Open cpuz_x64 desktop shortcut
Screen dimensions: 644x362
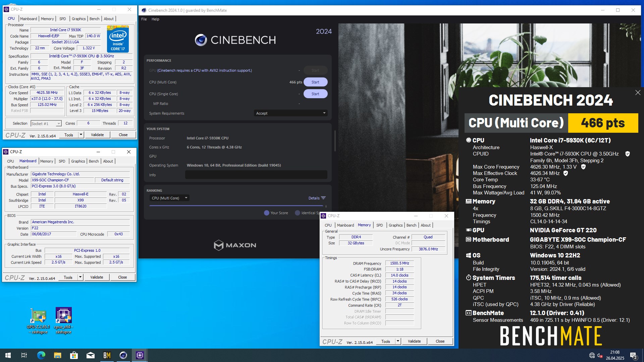coord(63,320)
